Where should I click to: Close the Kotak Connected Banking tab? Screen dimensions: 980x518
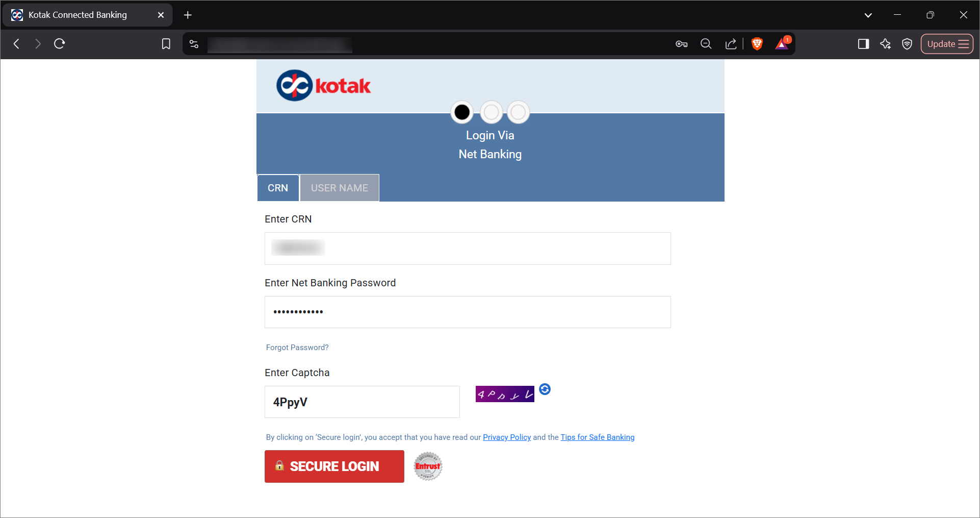tap(161, 15)
